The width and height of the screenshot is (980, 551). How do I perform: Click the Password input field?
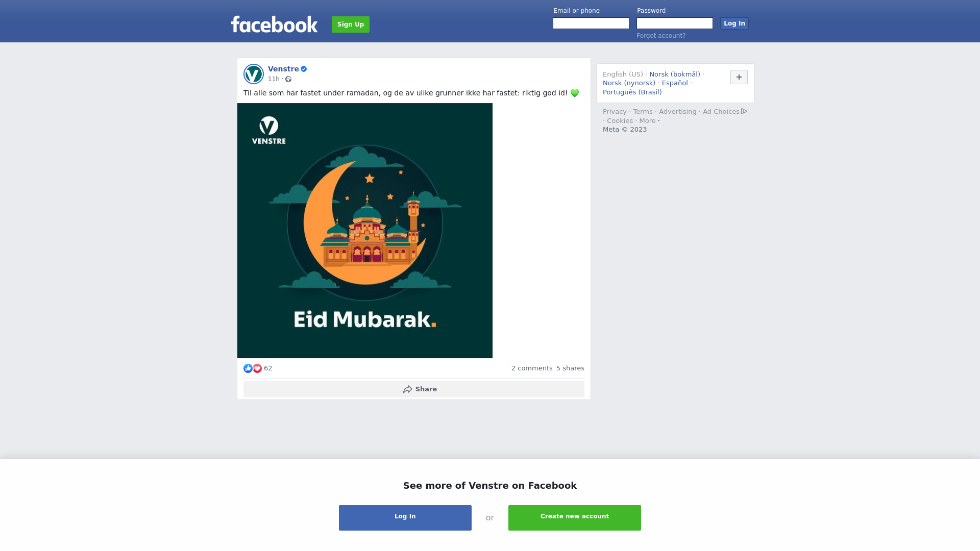(675, 23)
